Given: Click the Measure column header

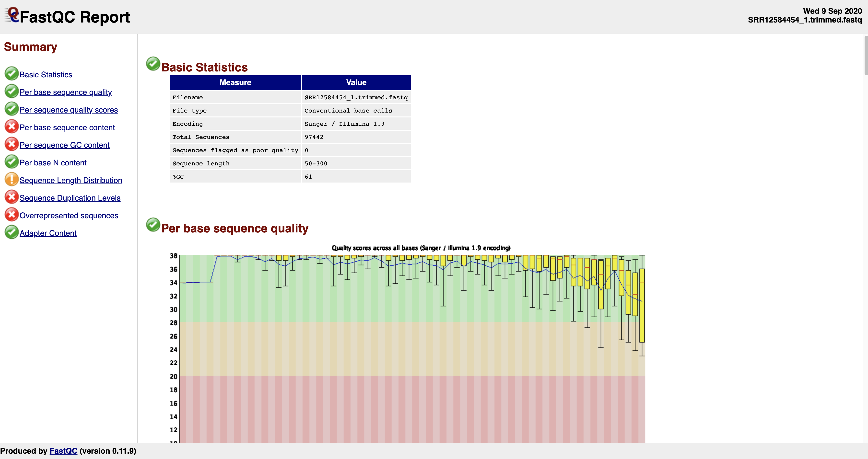Looking at the screenshot, I should [x=235, y=82].
